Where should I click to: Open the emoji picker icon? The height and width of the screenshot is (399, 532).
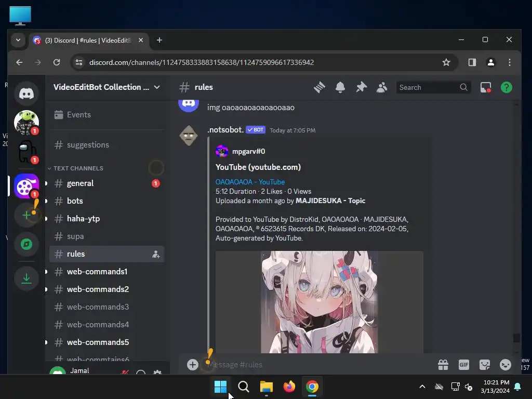click(x=505, y=364)
